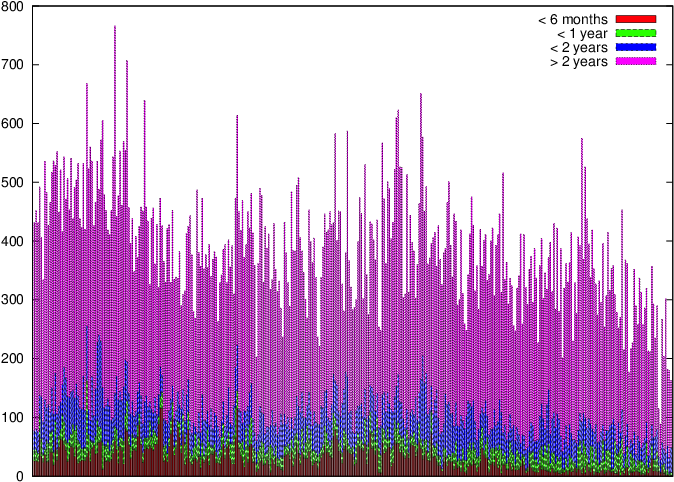Image resolution: width=674 pixels, height=482 pixels.
Task: Click the magenta peak nearest the right side
Action: coord(582,140)
